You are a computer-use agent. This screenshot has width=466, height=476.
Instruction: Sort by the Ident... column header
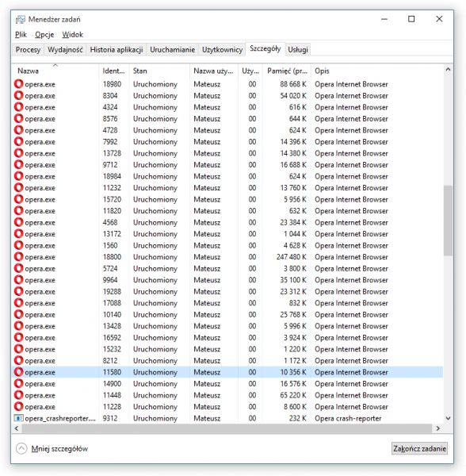[x=113, y=71]
